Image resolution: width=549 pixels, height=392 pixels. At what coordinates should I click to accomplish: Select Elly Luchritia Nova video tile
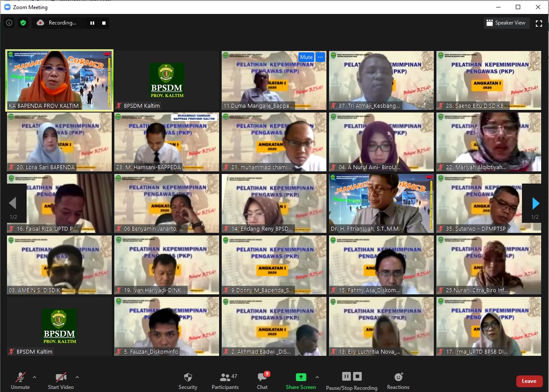tap(381, 326)
